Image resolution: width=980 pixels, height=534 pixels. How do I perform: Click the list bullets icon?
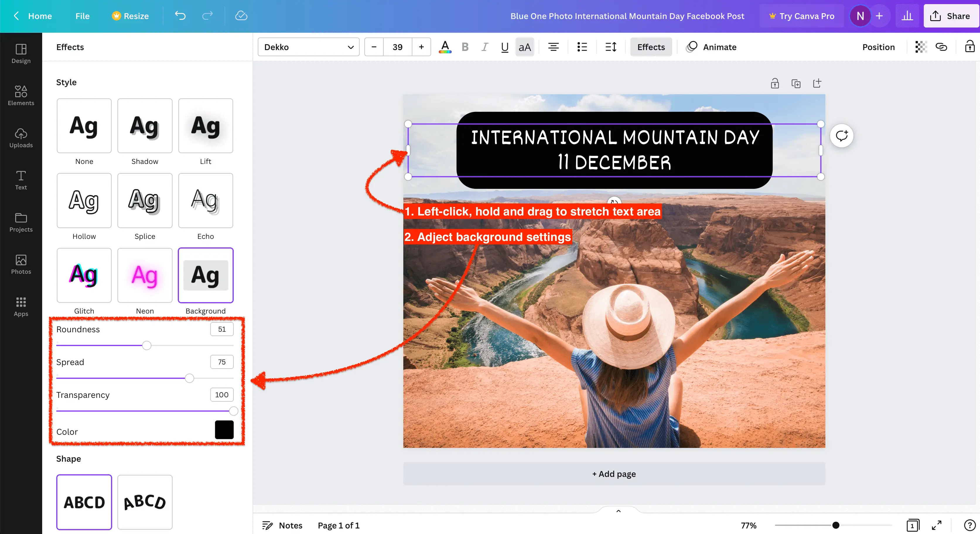click(582, 47)
